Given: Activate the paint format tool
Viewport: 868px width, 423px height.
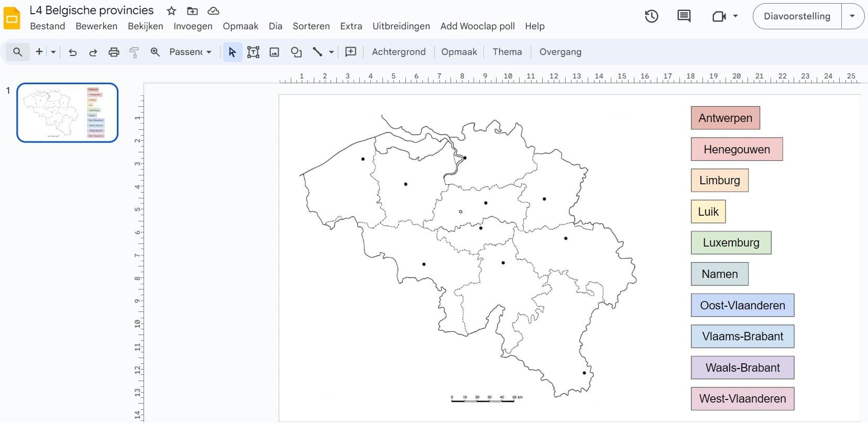Looking at the screenshot, I should pos(134,52).
